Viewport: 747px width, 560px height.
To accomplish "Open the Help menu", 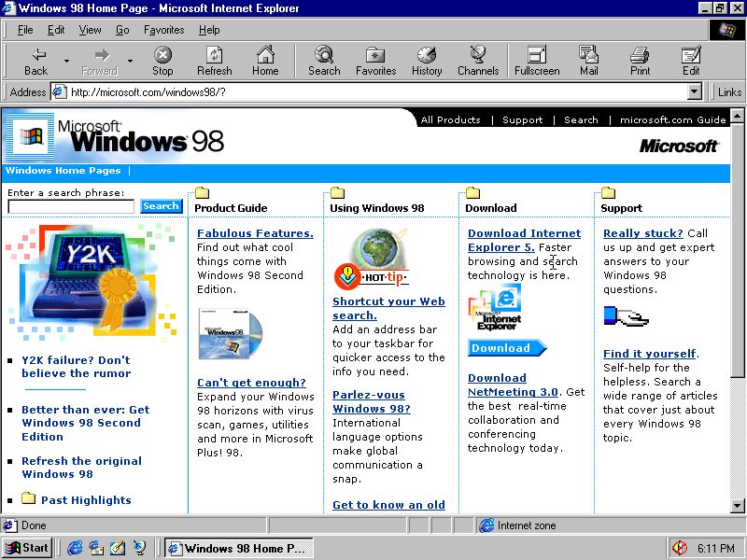I will pyautogui.click(x=209, y=30).
